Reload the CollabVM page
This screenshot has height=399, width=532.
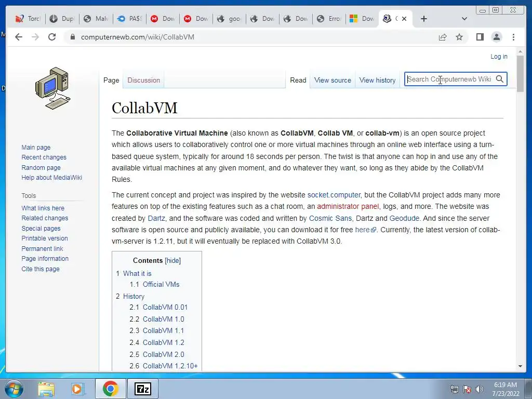click(52, 37)
